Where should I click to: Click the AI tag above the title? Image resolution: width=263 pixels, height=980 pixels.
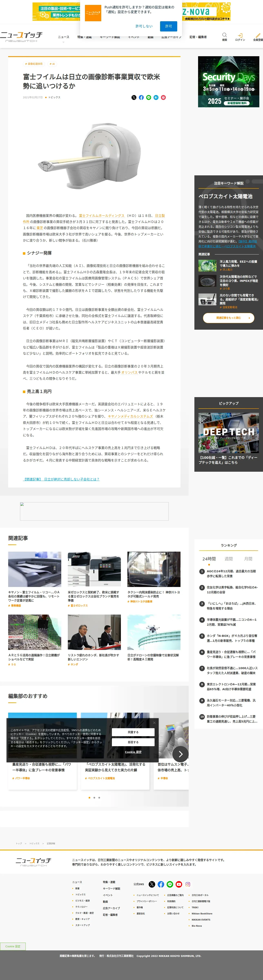pos(52,64)
